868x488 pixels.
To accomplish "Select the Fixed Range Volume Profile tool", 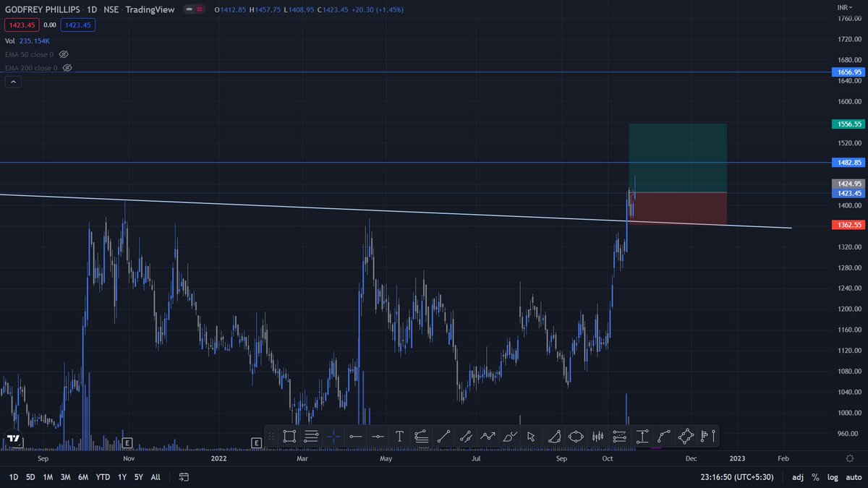I will [x=708, y=436].
